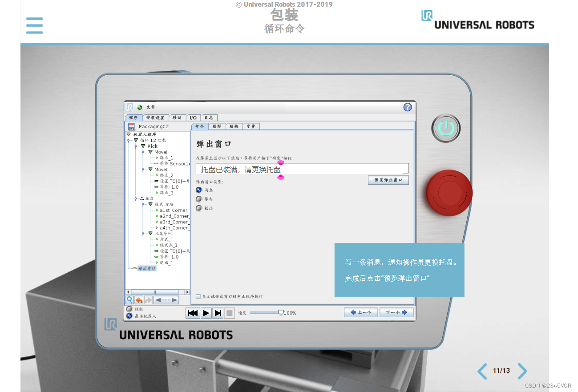Select the 弹出窗口 tree row
The height and width of the screenshot is (392, 578).
tap(147, 268)
